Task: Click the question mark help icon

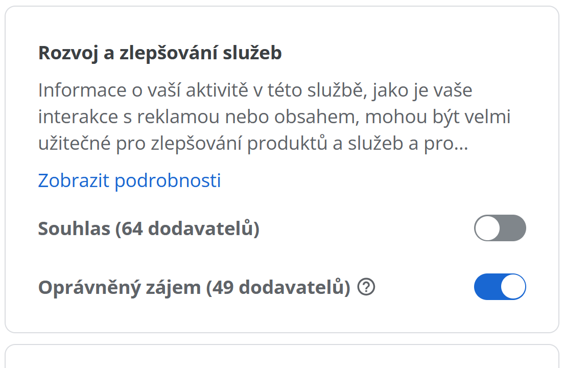Action: (x=366, y=288)
